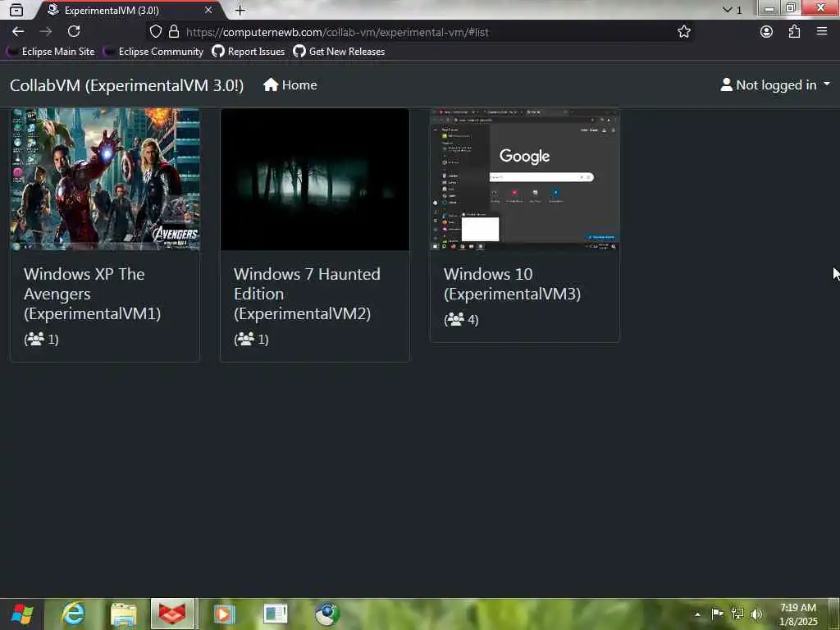840x630 pixels.
Task: Open the Firefox View icon at top left
Action: pyautogui.click(x=16, y=10)
